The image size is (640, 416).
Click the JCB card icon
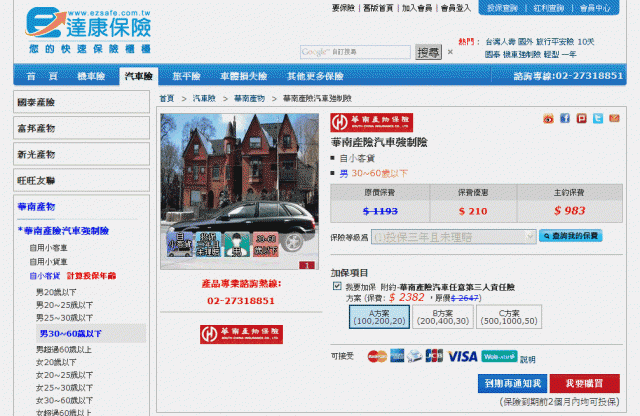[x=434, y=356]
